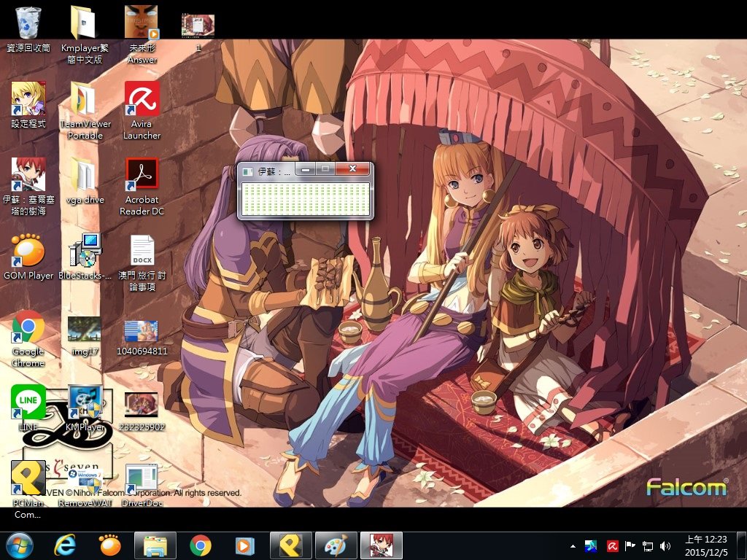The width and height of the screenshot is (747, 560).
Task: Switch to PCMan in the taskbar
Action: click(290, 545)
